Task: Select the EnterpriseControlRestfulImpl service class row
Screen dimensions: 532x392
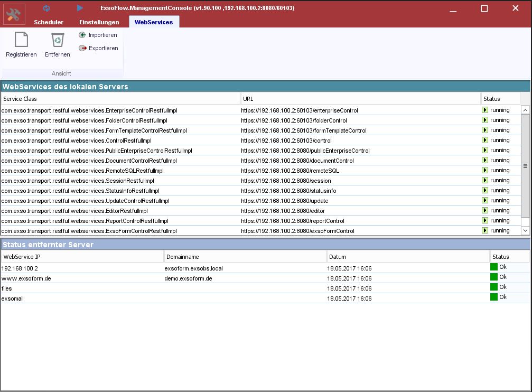Action: tap(89, 110)
